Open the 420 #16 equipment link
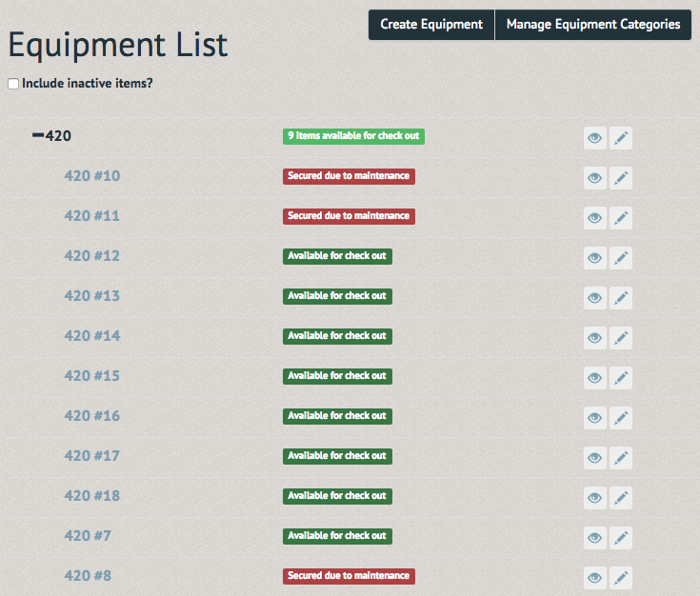 (92, 416)
